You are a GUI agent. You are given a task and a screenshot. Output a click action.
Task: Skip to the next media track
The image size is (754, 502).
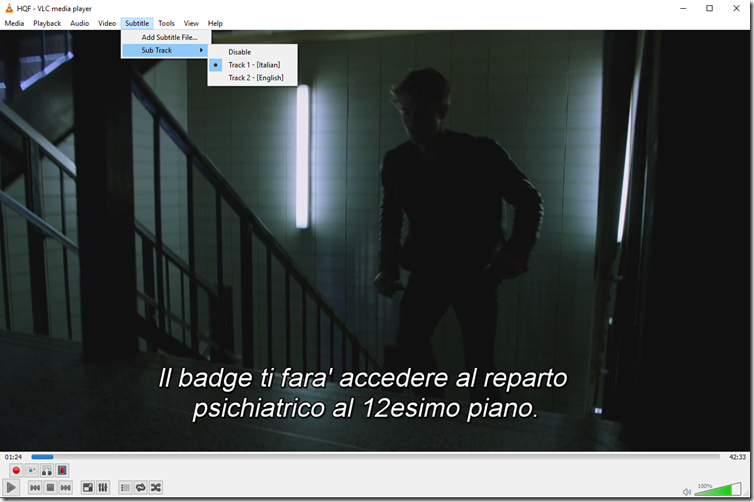click(x=66, y=488)
